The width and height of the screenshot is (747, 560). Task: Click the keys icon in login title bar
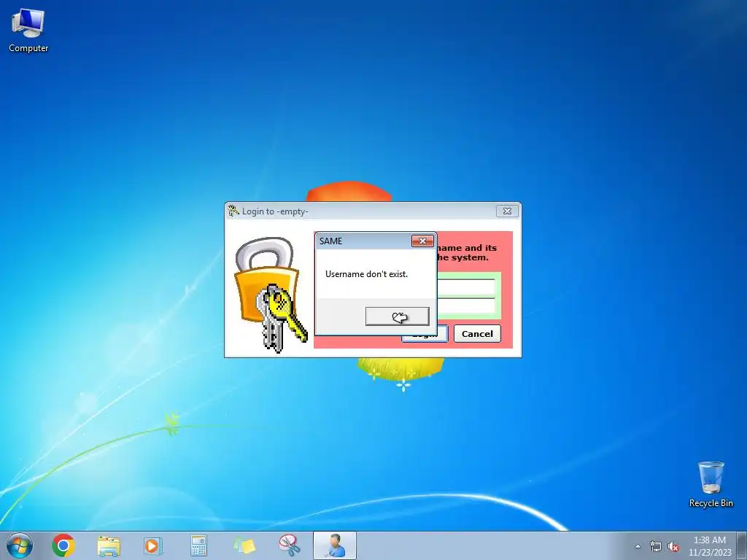click(x=233, y=211)
